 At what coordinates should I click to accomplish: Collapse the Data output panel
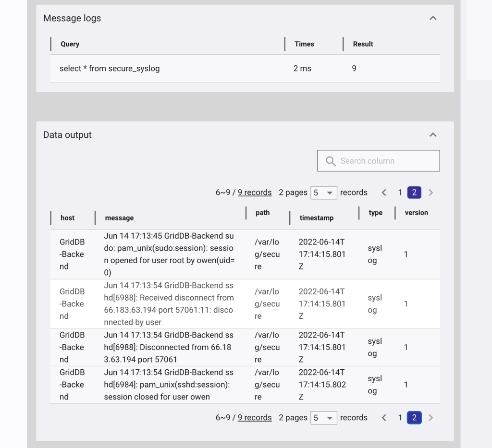point(433,134)
